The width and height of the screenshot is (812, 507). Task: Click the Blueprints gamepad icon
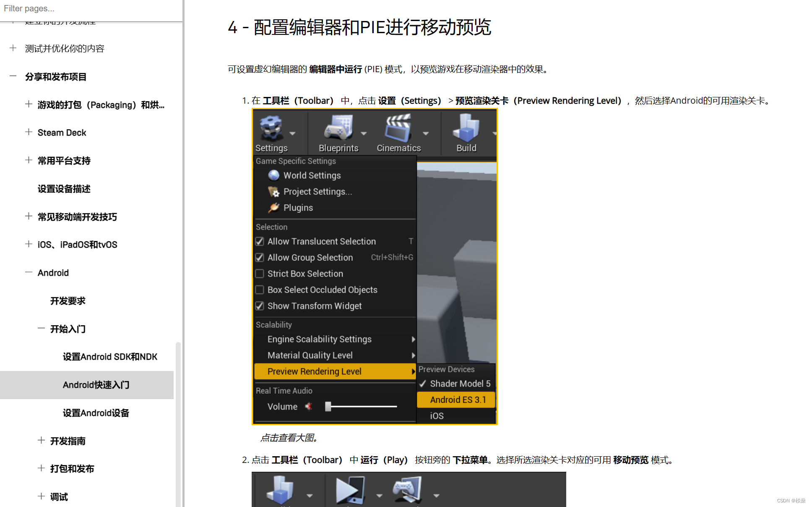click(338, 128)
